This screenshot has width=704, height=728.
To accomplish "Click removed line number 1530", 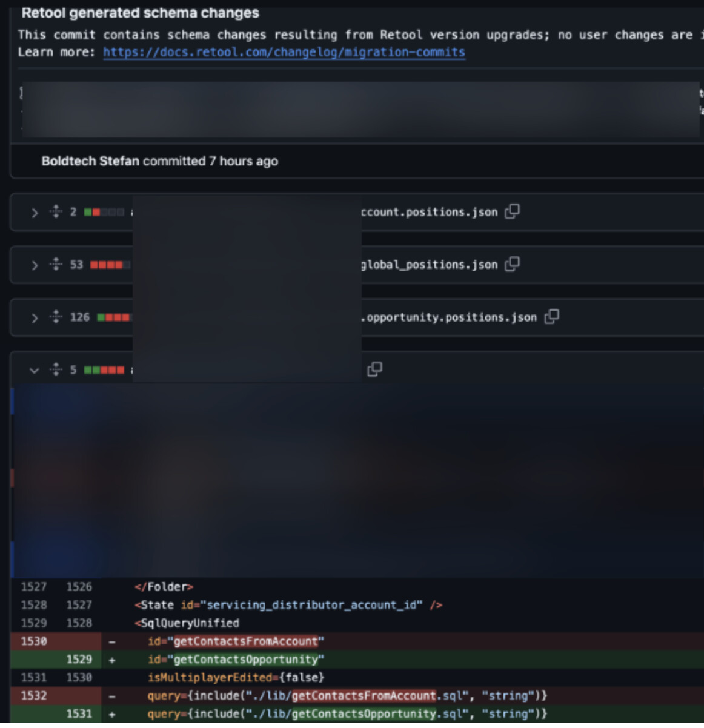I will click(34, 641).
